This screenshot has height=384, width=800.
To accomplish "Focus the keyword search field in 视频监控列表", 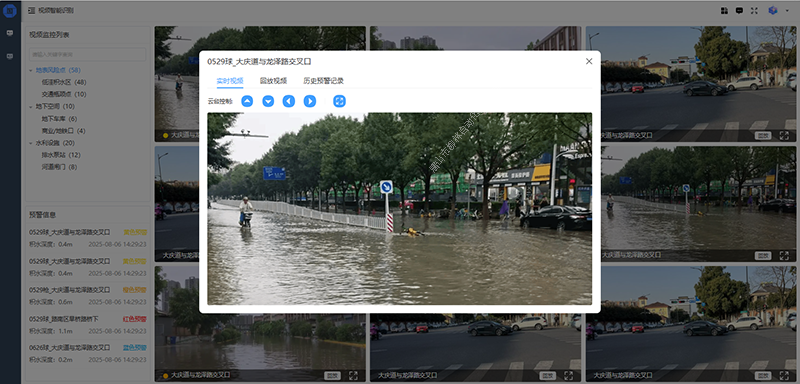I will (88, 54).
